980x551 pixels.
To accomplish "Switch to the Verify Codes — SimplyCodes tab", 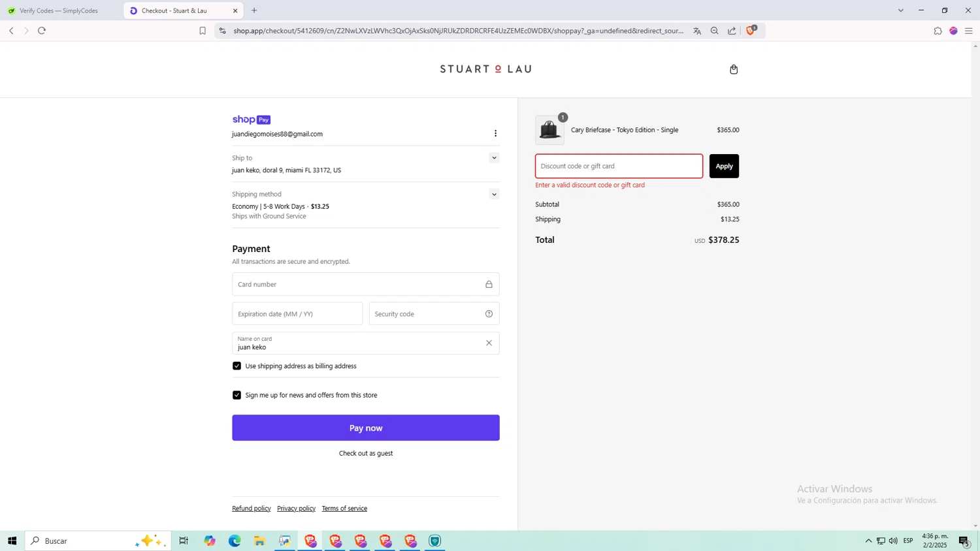I will (x=59, y=10).
